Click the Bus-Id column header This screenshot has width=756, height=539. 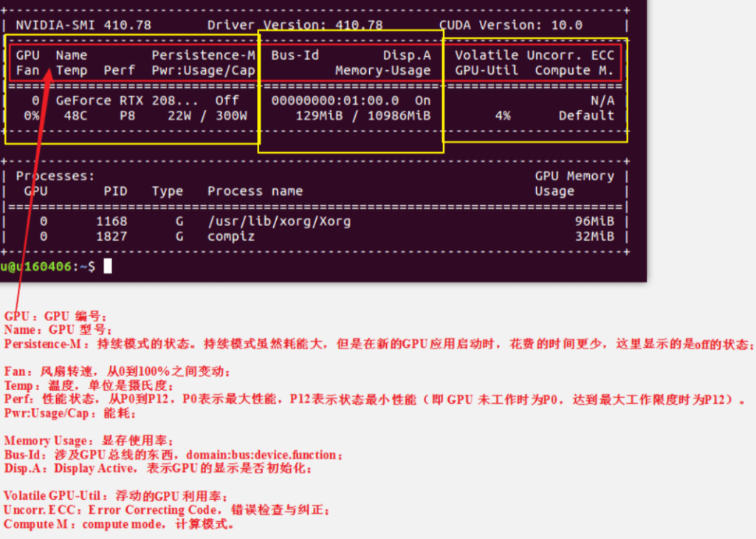[x=295, y=55]
